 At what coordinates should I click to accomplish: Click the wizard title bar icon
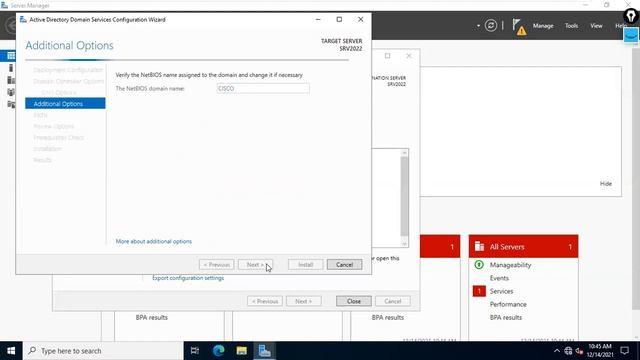[23, 19]
